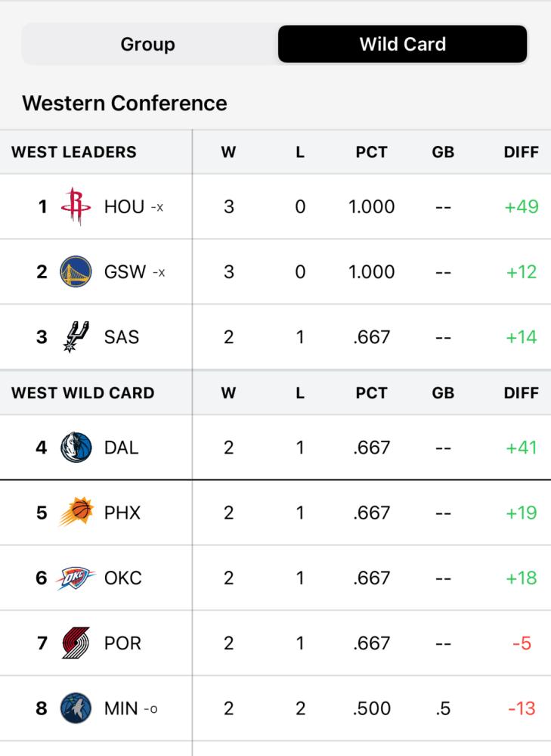Select the OKC Thunder logo
The height and width of the screenshot is (756, 551).
[x=76, y=578]
